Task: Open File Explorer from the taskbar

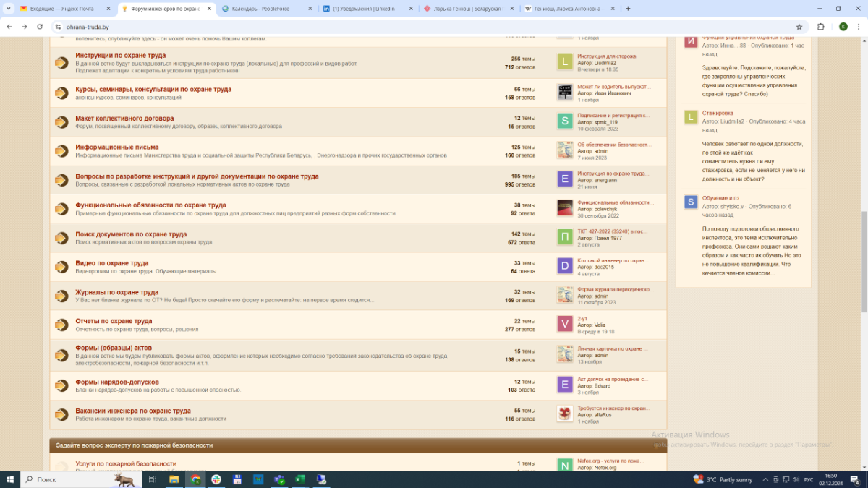Action: click(174, 479)
